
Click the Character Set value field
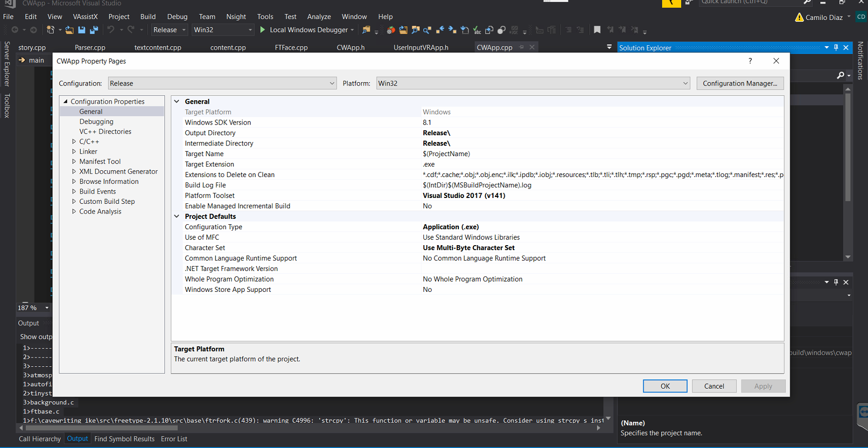coord(602,248)
